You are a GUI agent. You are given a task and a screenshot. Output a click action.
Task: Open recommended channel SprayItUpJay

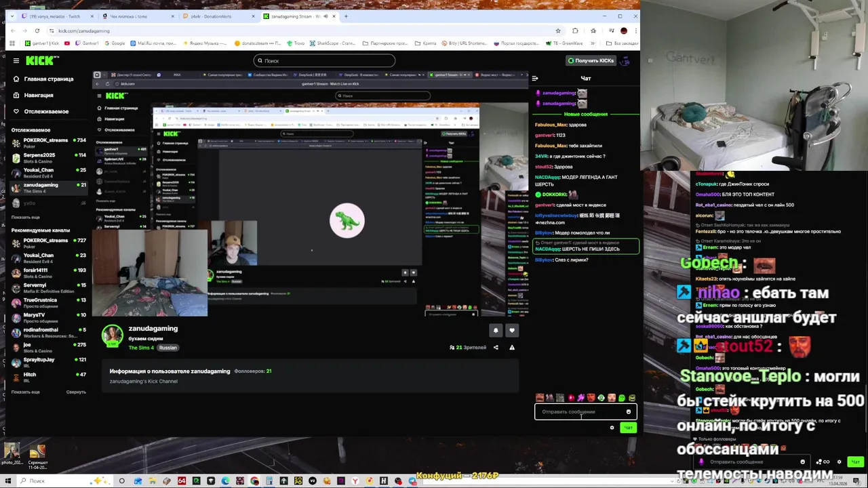49,362
